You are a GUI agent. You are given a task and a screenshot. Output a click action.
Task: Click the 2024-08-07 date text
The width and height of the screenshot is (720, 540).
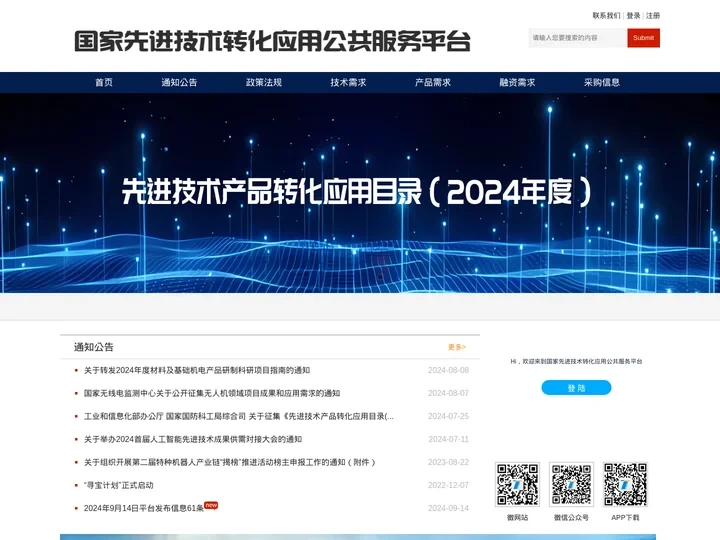click(x=448, y=393)
